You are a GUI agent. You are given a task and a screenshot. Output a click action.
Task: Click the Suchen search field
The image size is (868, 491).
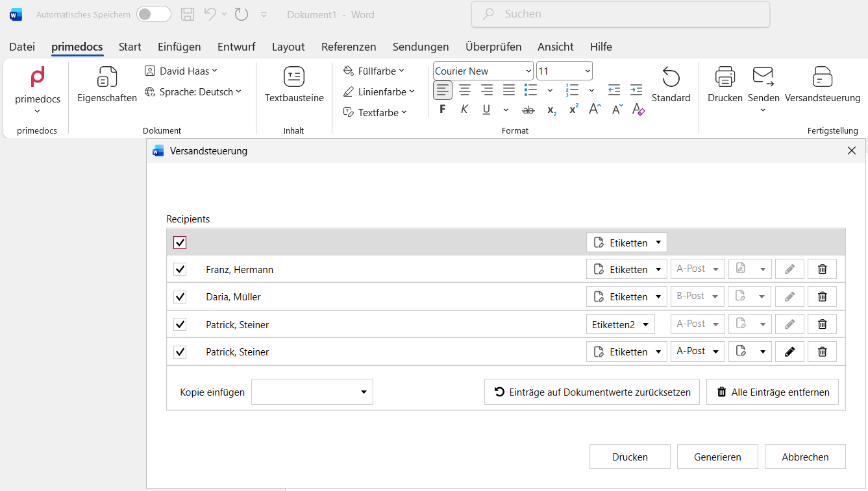point(621,14)
